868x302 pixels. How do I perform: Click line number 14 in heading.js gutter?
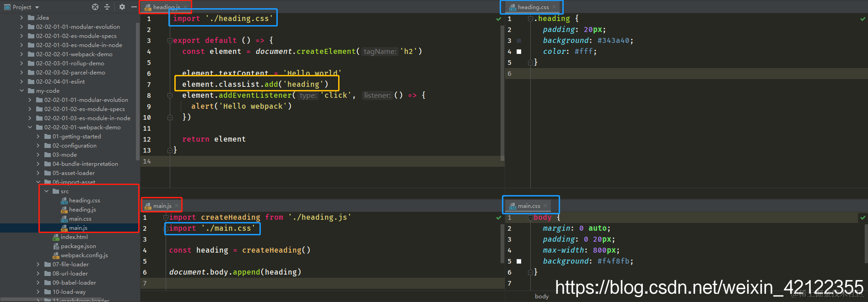click(147, 161)
